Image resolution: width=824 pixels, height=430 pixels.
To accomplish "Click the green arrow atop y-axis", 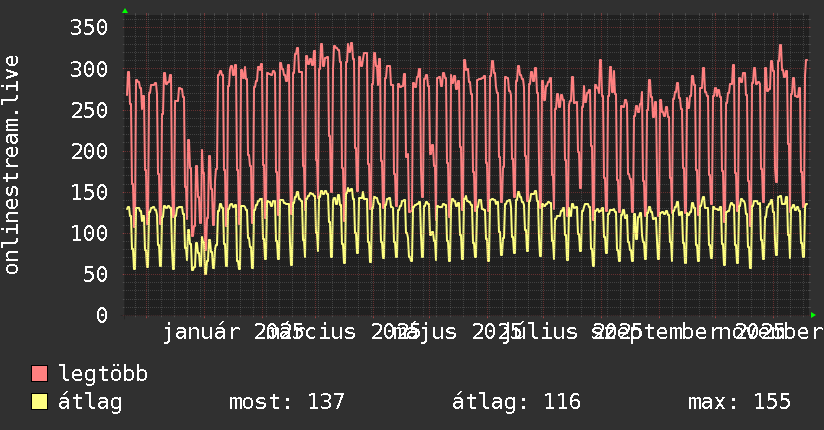I will [125, 11].
